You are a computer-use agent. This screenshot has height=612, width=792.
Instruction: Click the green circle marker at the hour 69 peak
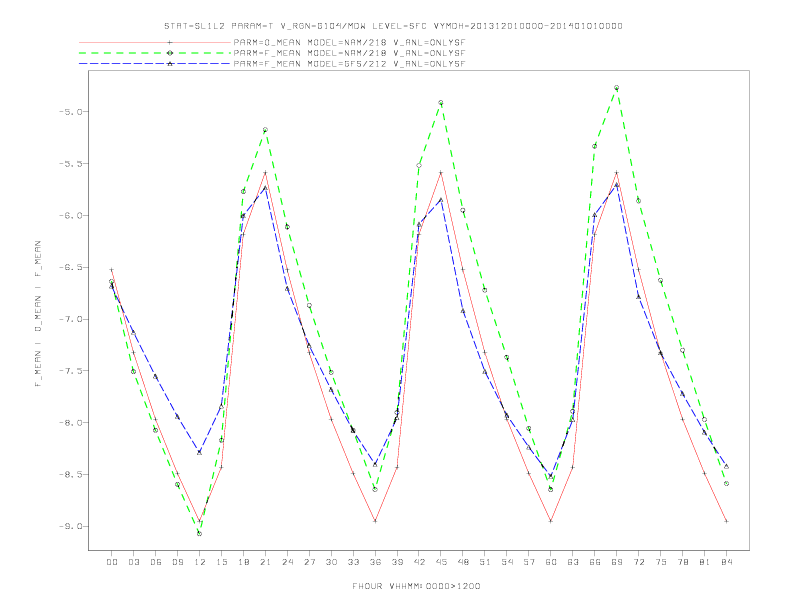617,88
